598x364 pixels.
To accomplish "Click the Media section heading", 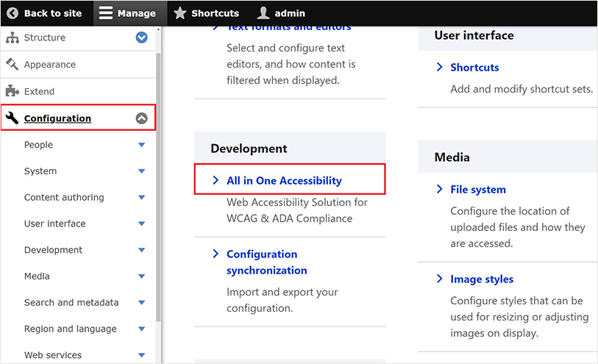I will (x=452, y=157).
